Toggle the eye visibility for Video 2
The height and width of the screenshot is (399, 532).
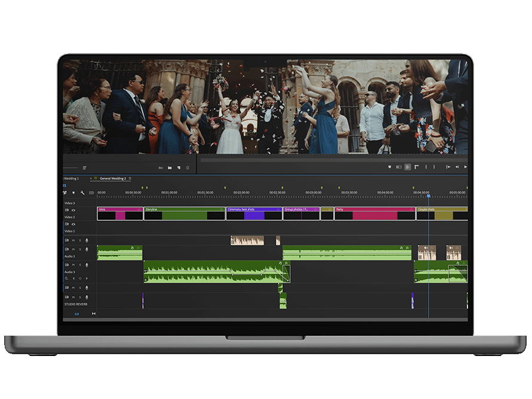point(73,210)
